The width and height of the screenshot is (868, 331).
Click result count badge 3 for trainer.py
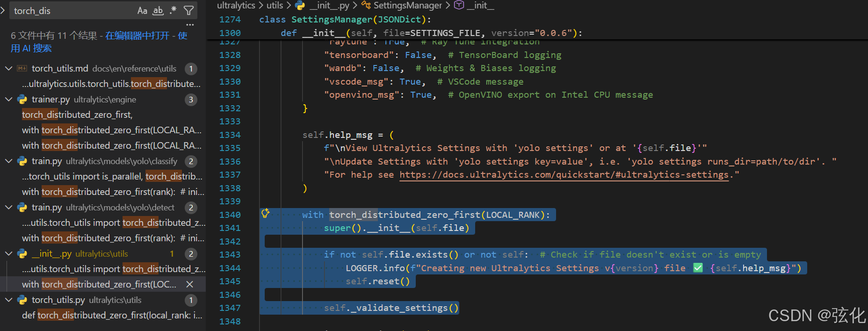tap(190, 99)
